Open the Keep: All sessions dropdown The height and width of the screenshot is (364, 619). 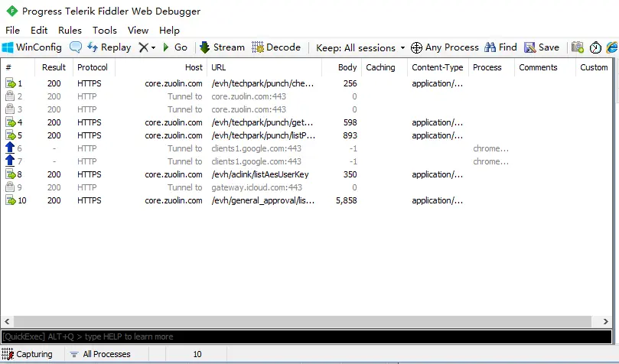click(360, 47)
